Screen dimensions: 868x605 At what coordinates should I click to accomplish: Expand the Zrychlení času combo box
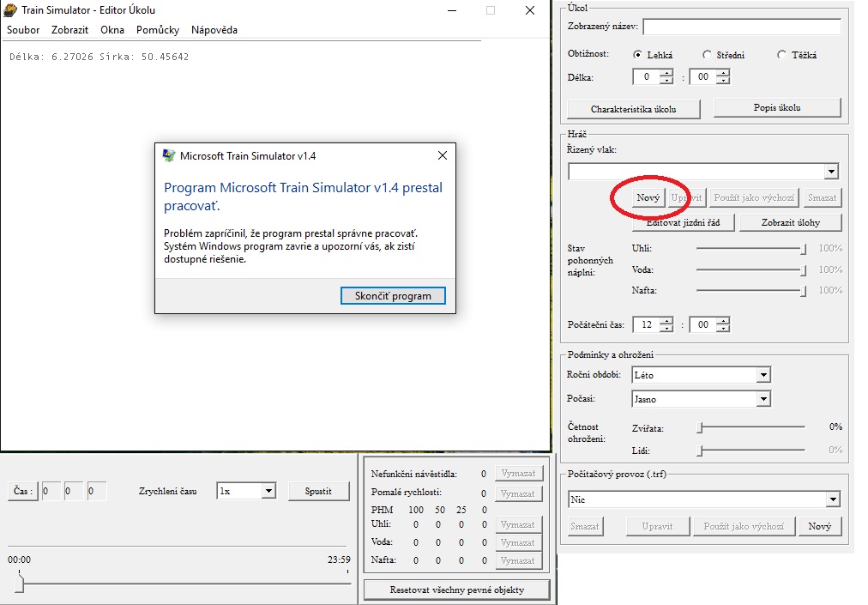point(268,491)
